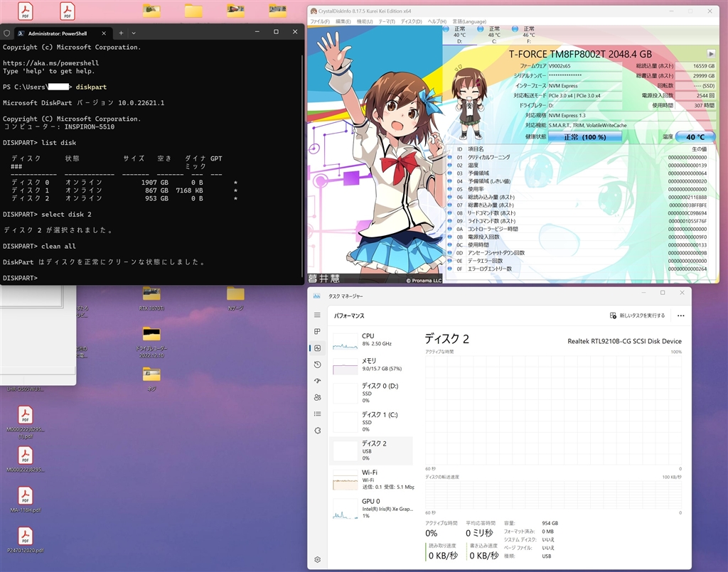
Task: Select ディスク 2 USB in the performance list
Action: pos(371,450)
